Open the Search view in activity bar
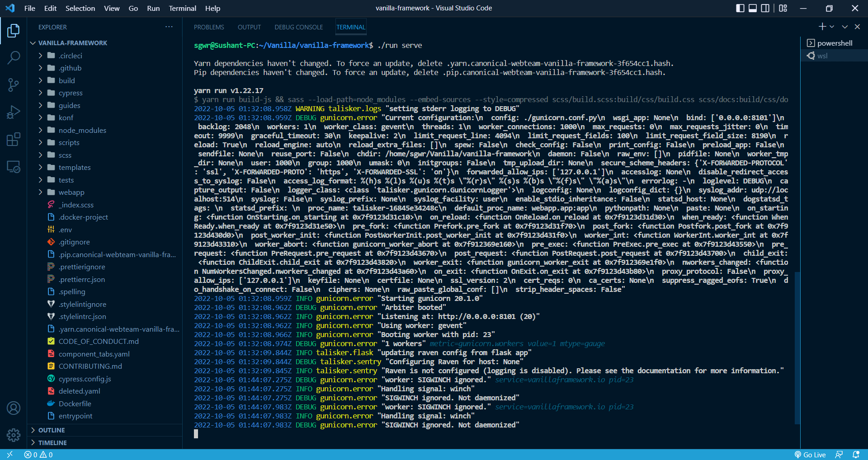The width and height of the screenshot is (868, 460). pos(14,57)
